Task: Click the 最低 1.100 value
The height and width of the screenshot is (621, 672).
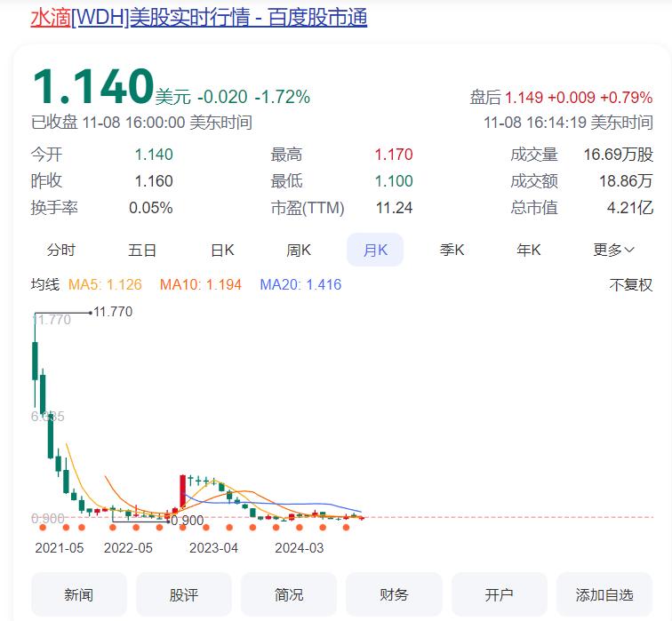Action: pos(394,181)
